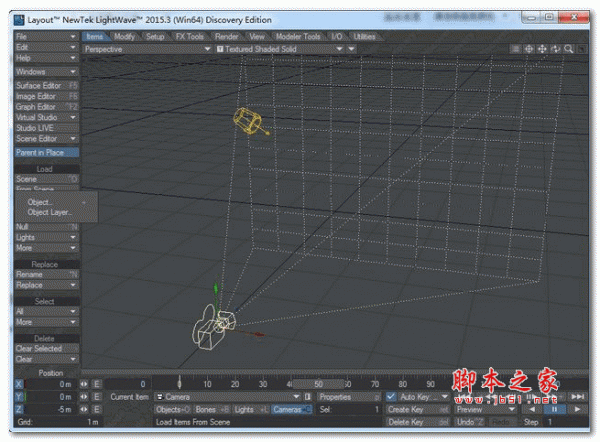Choose Object Layer... from popup menu
600x442 pixels.
(x=50, y=213)
